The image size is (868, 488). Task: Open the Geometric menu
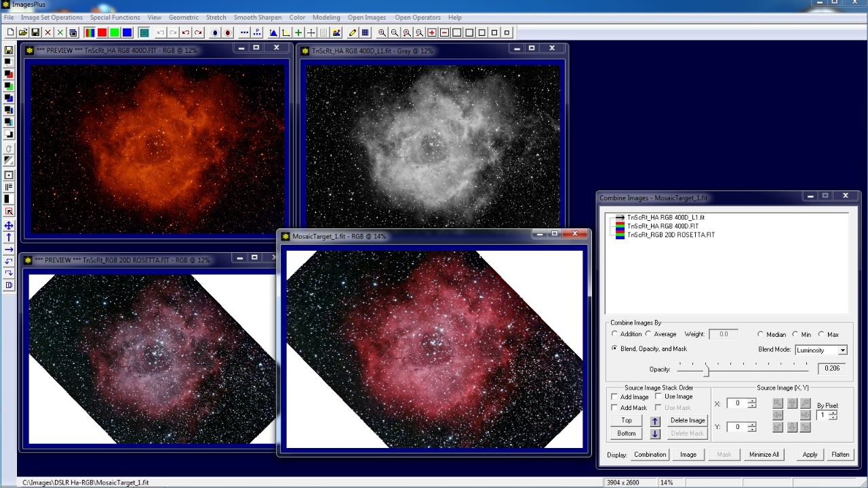[184, 18]
